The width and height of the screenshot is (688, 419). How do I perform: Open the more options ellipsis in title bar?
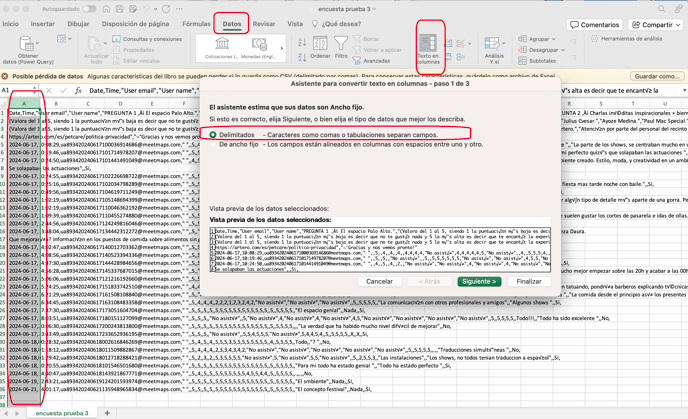(x=179, y=9)
